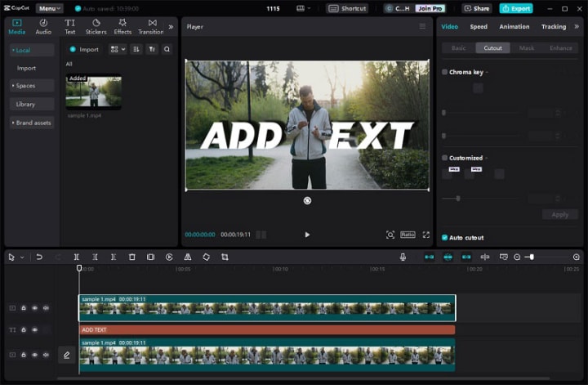Click the Ratio button
The image size is (588, 385).
[408, 235]
